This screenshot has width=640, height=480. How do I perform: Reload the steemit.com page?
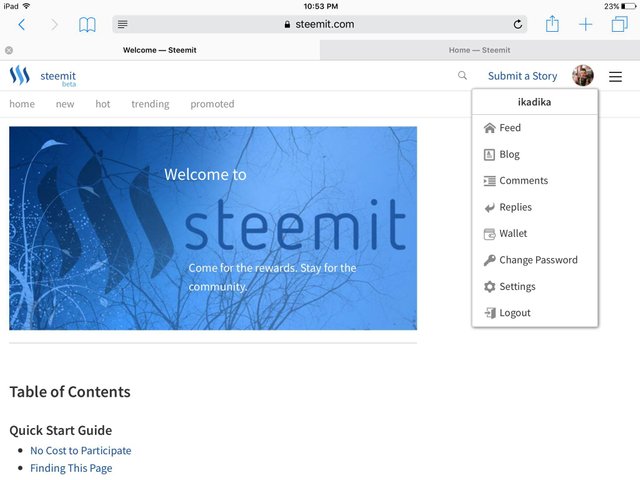(518, 24)
